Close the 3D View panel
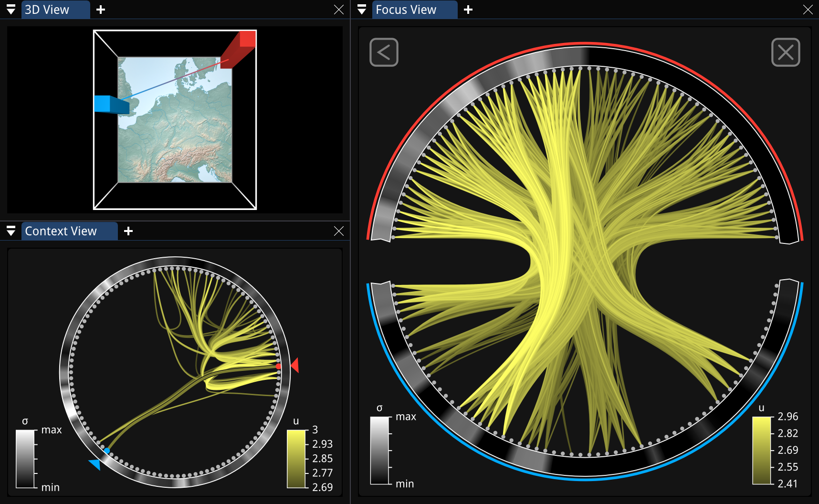Image resolution: width=819 pixels, height=504 pixels. point(339,10)
